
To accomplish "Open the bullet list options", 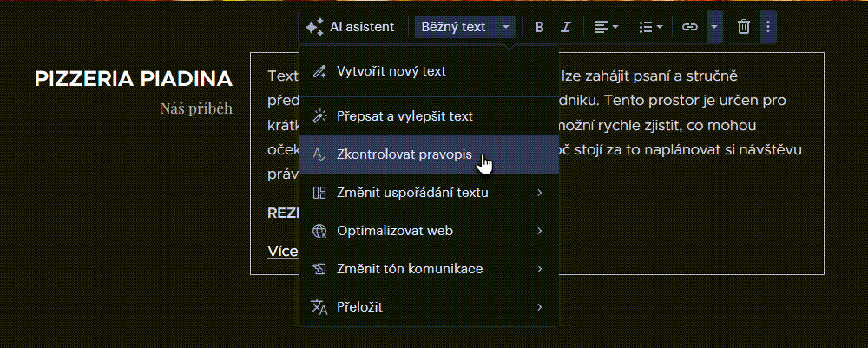I will (x=650, y=27).
